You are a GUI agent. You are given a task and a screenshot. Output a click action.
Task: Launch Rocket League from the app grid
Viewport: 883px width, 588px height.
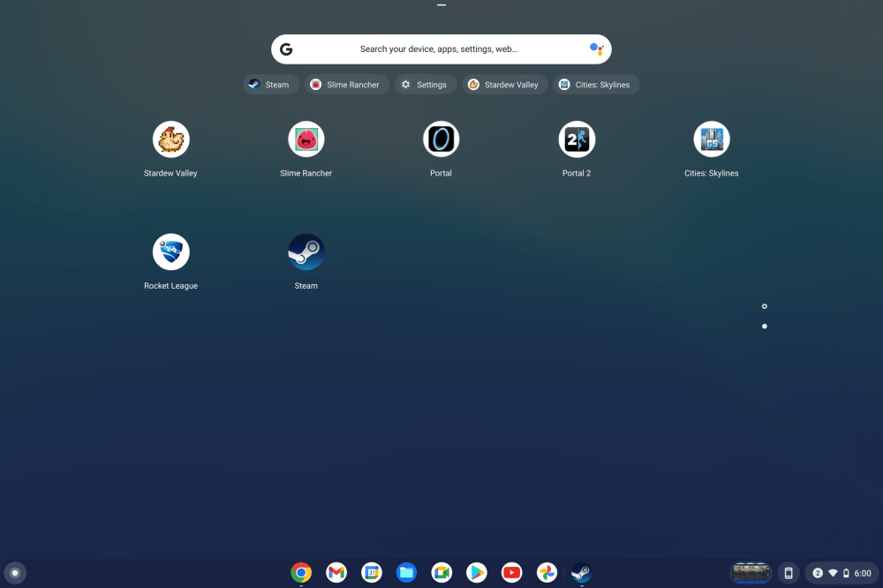(170, 253)
